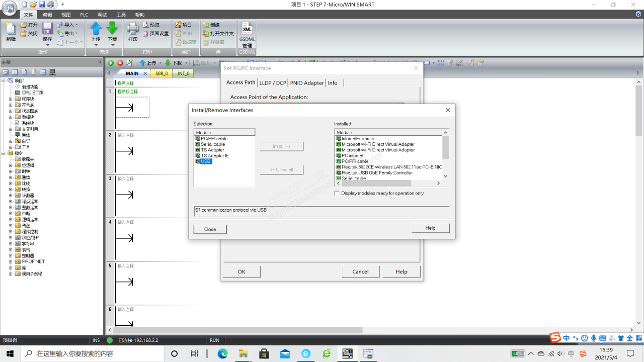Image resolution: width=644 pixels, height=362 pixels.
Task: Click Help in Install/Remove Interfaces dialog
Action: [430, 228]
